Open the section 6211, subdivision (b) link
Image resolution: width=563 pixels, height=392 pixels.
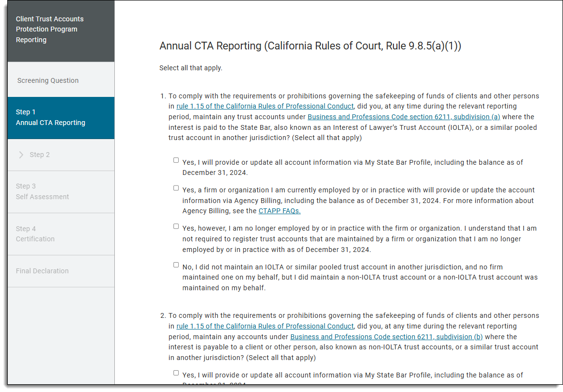386,336
